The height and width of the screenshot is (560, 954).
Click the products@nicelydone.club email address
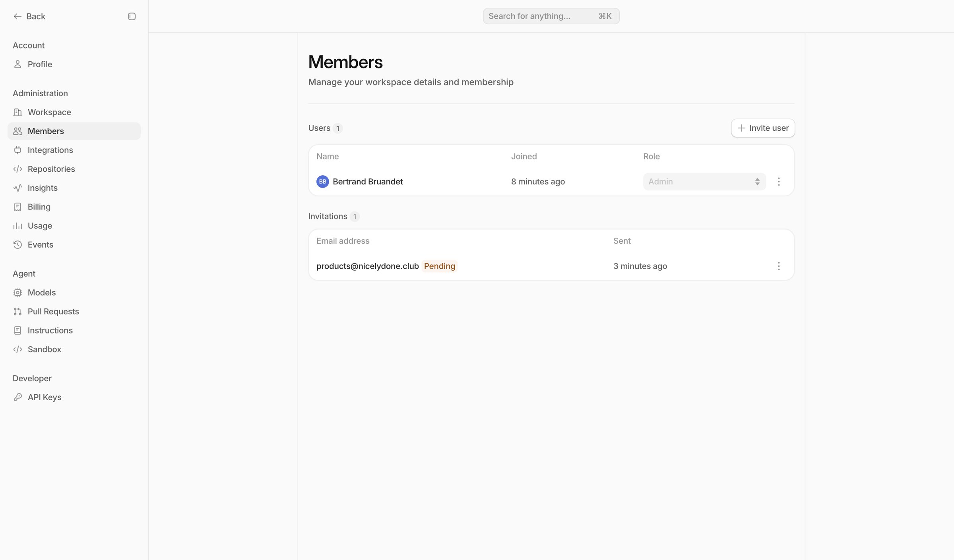coord(367,266)
